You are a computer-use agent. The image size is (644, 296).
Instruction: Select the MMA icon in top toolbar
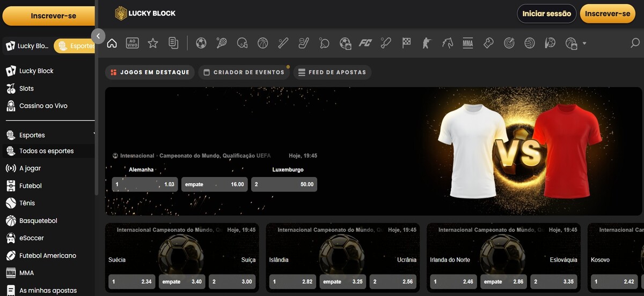coord(468,43)
